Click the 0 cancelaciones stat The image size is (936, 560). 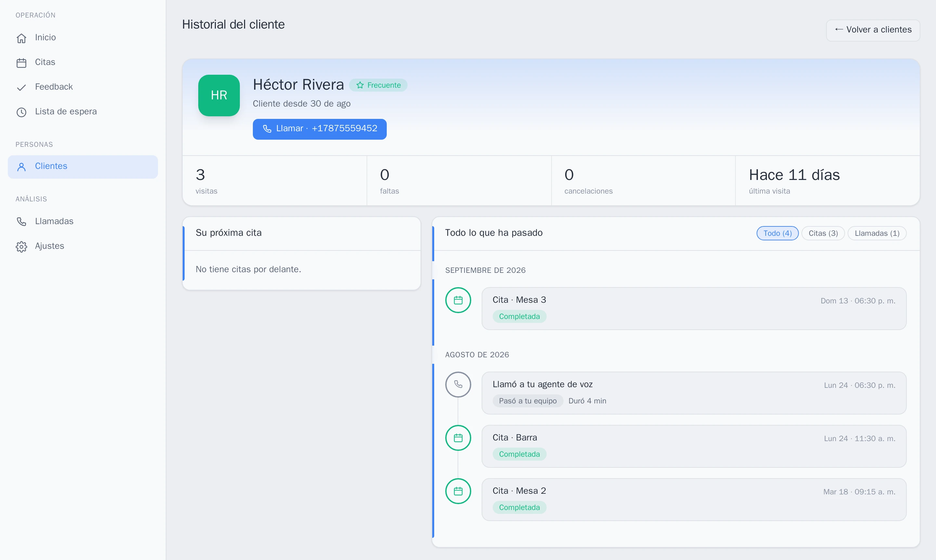pyautogui.click(x=643, y=181)
